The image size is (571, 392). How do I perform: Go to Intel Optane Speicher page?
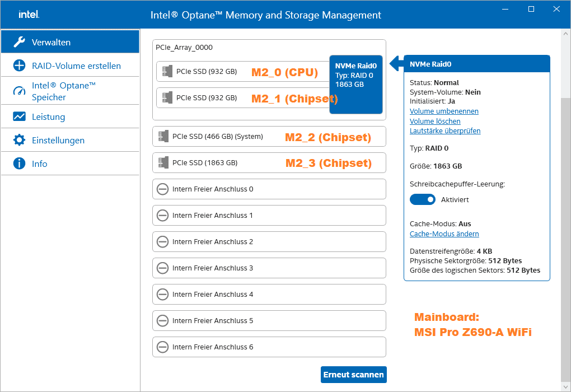coord(71,91)
